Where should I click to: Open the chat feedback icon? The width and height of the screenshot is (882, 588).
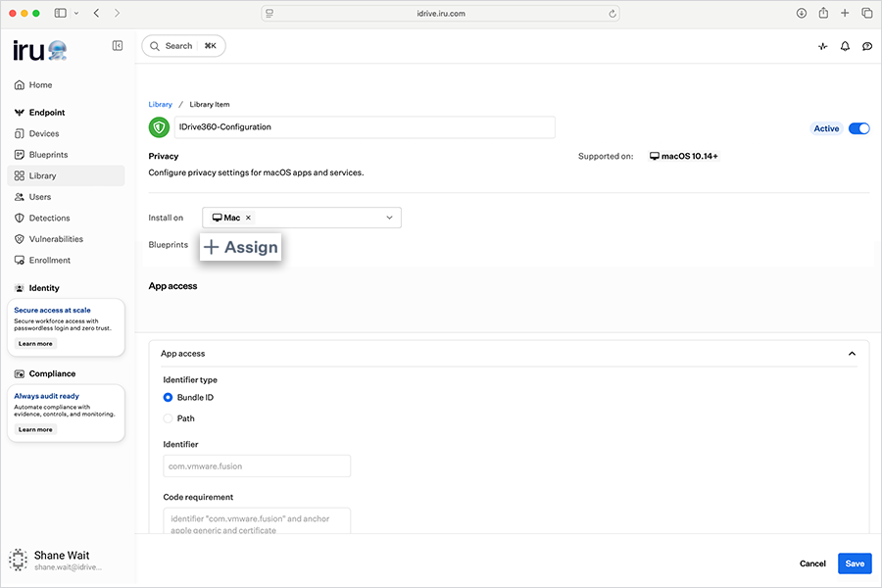(x=867, y=46)
